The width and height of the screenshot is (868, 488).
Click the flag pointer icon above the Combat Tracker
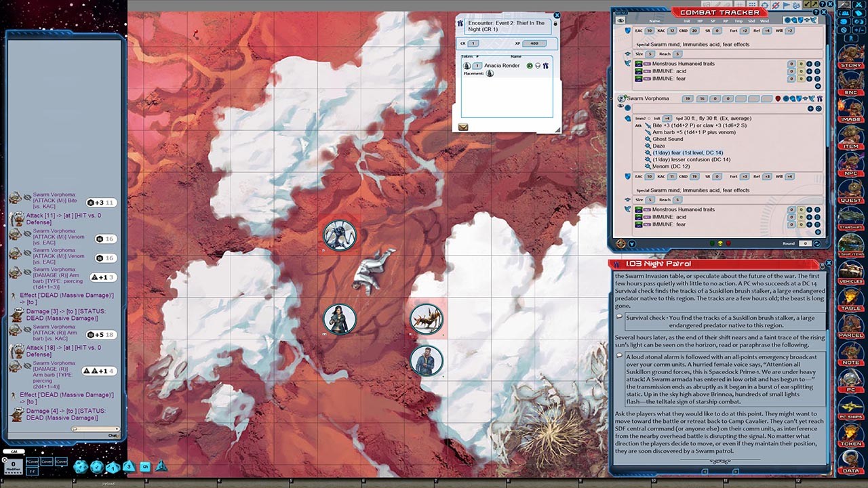click(x=786, y=5)
